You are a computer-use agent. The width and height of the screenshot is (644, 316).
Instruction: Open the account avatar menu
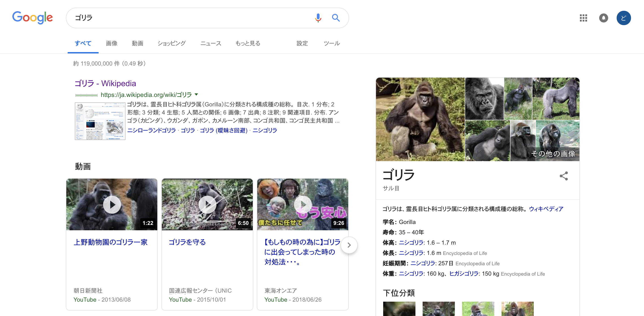tap(624, 18)
